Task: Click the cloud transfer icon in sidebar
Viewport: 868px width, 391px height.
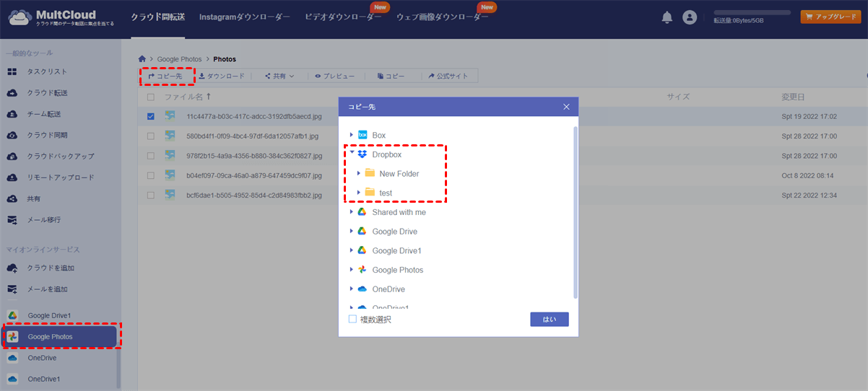Action: click(12, 93)
